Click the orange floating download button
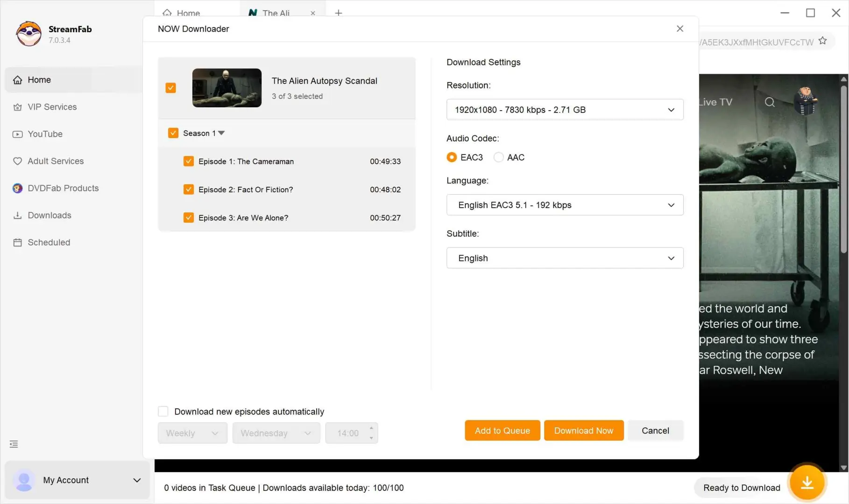This screenshot has width=849, height=504. click(807, 483)
